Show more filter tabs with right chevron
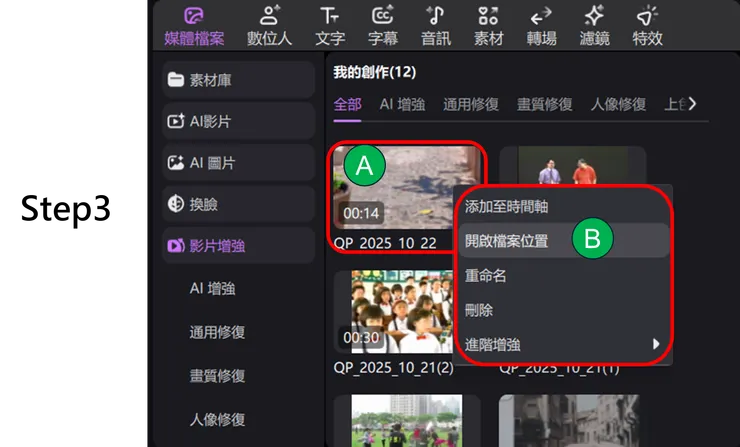Viewport: 740px width, 447px height. pyautogui.click(x=692, y=104)
